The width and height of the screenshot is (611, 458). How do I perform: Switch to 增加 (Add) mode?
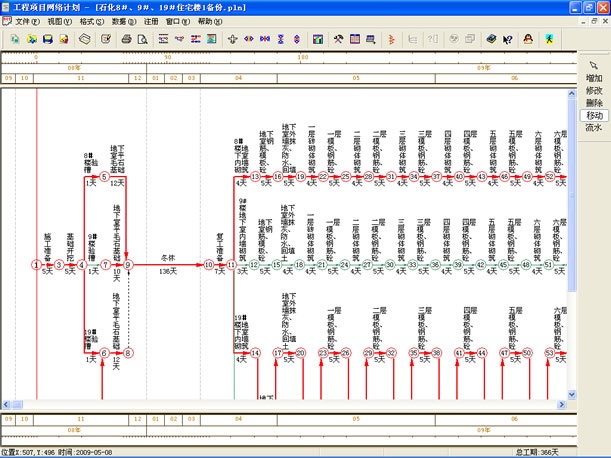point(594,78)
